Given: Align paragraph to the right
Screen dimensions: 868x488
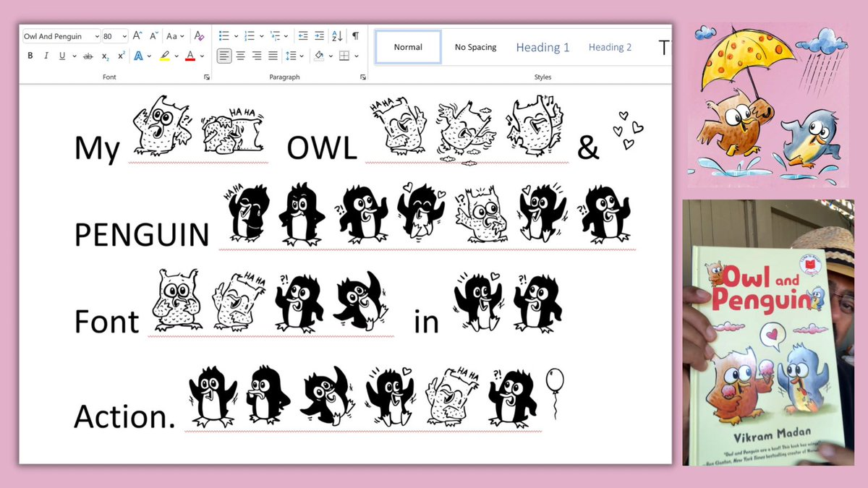Looking at the screenshot, I should pyautogui.click(x=257, y=56).
